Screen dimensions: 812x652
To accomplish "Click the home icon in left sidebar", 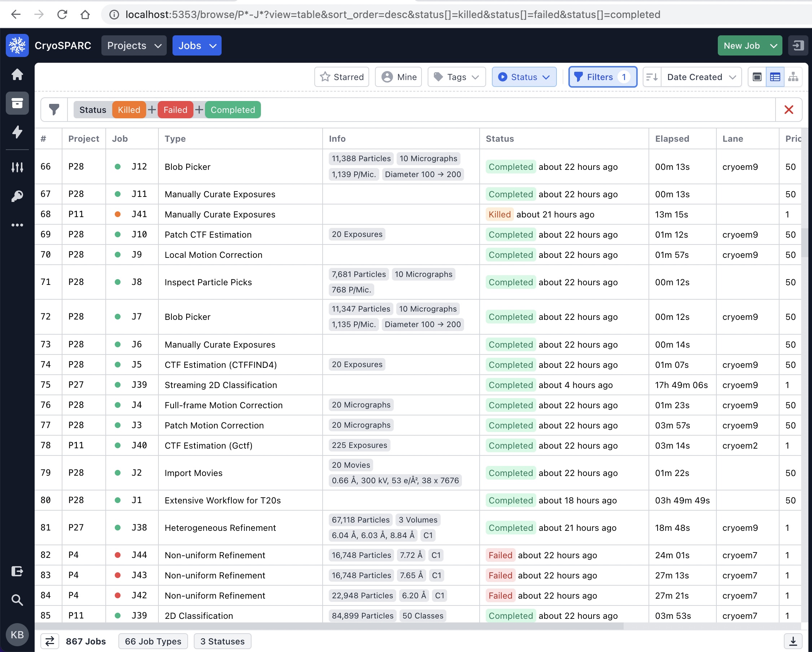I will tap(17, 74).
